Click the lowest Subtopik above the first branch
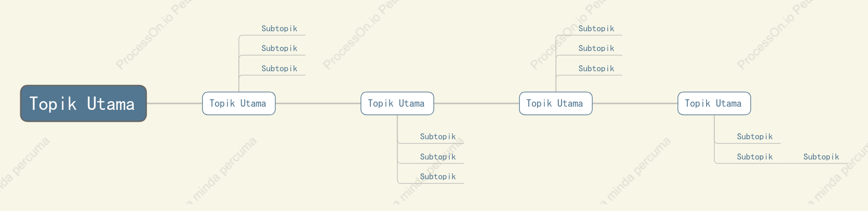This screenshot has height=211, width=868. (279, 68)
